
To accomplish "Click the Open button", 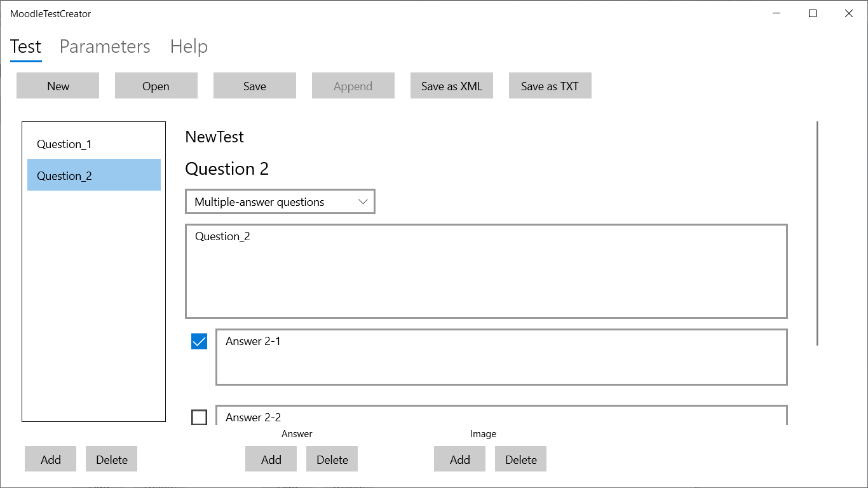I will [156, 86].
